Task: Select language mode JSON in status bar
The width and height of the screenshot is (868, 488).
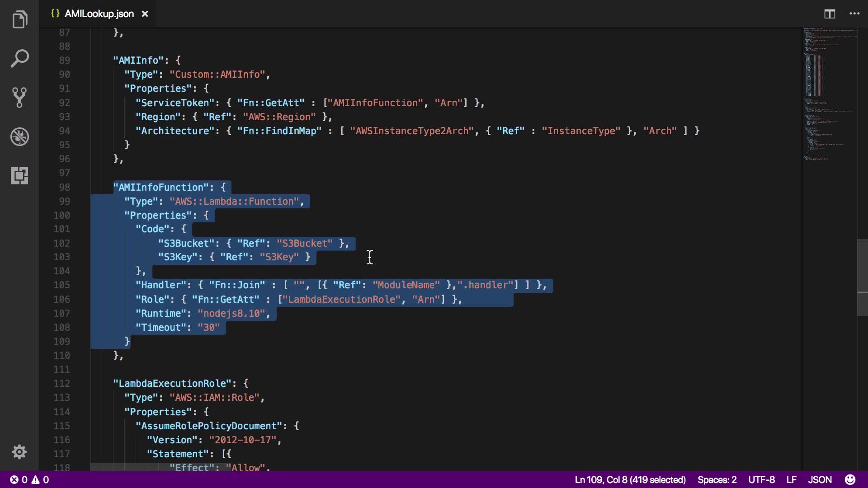Action: (820, 479)
